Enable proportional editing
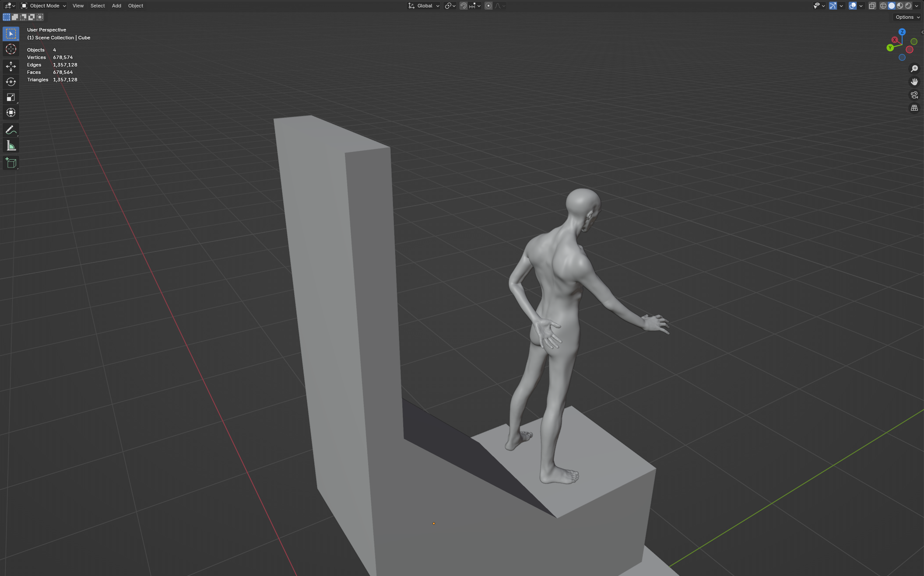The width and height of the screenshot is (924, 576). click(x=488, y=6)
